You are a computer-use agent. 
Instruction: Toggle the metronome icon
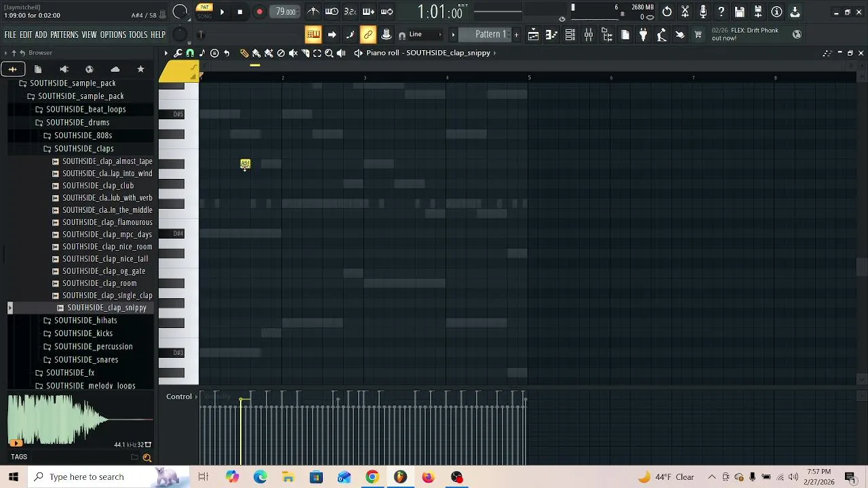(x=313, y=12)
